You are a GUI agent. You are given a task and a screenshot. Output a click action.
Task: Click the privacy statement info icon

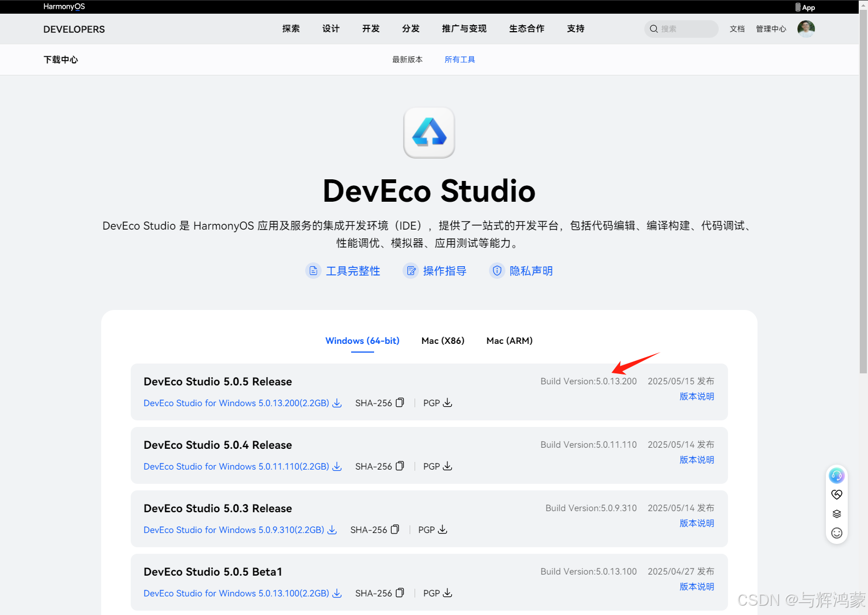tap(497, 271)
